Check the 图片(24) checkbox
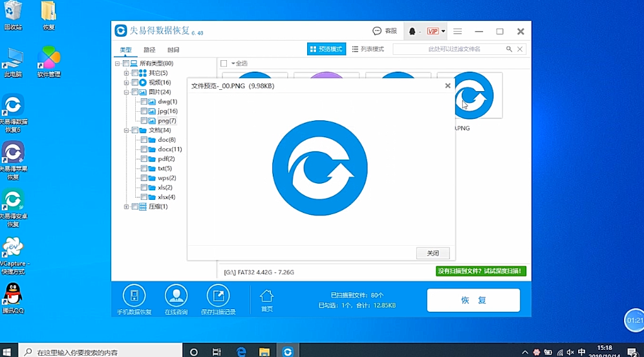Image resolution: width=644 pixels, height=357 pixels. click(134, 92)
